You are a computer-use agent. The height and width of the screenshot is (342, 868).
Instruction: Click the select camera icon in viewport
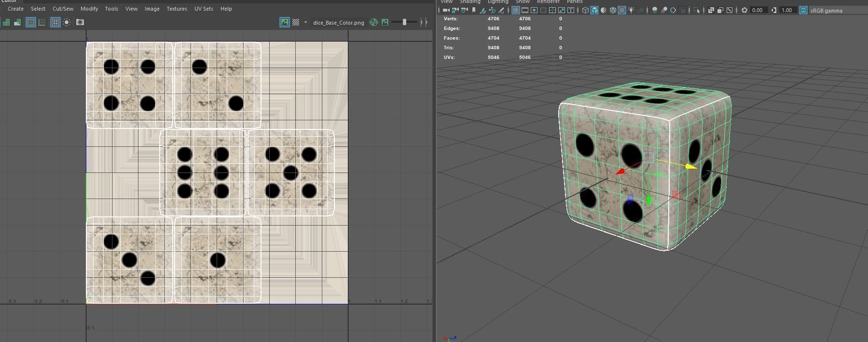point(446,10)
